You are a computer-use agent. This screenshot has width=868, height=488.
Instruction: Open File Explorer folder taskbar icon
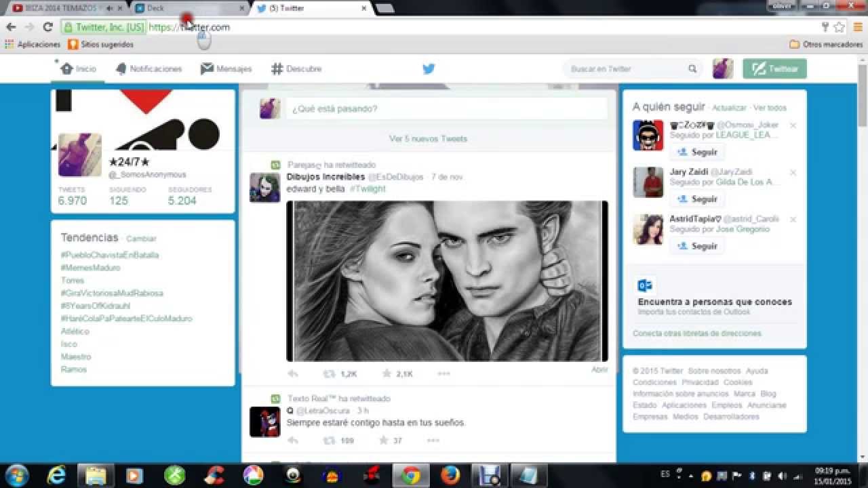[96, 475]
